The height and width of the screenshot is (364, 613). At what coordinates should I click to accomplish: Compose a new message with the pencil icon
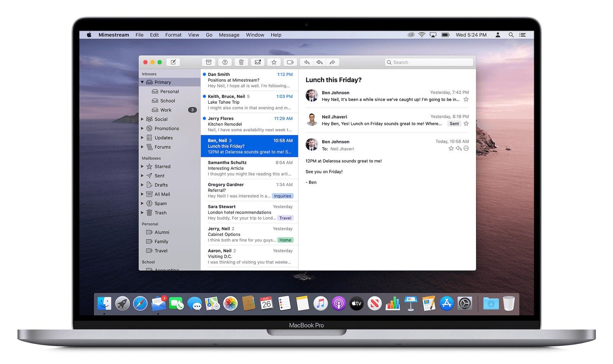point(173,62)
